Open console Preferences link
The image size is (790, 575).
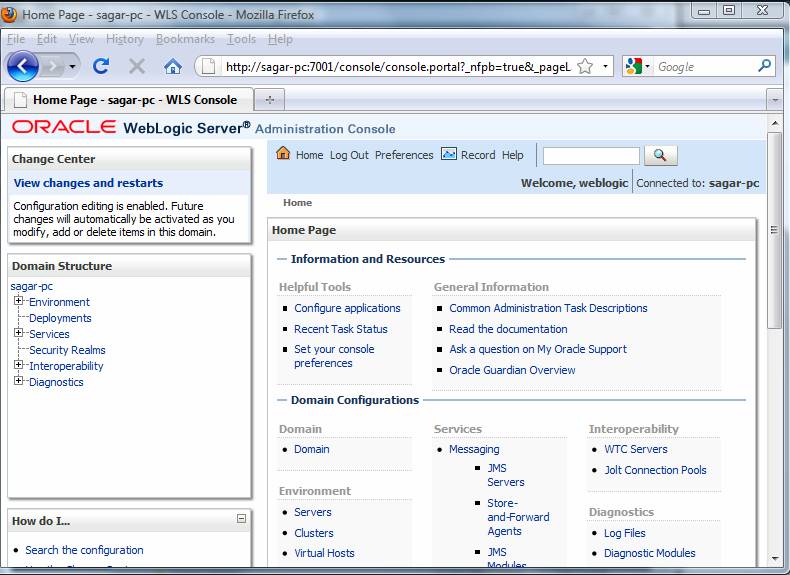404,155
